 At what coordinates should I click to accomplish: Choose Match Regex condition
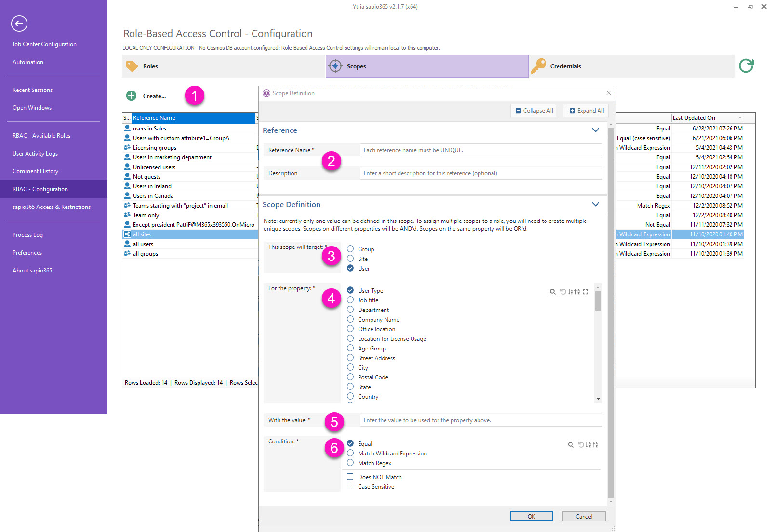[350, 463]
